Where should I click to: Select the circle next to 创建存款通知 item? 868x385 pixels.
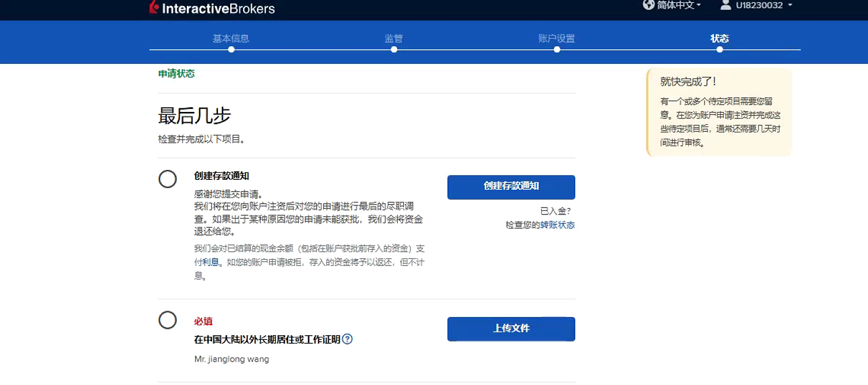click(x=168, y=179)
